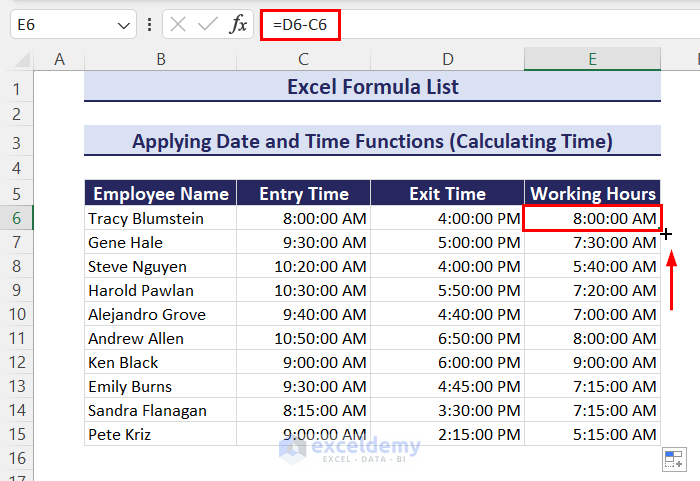
Task: Select the 'Sandra Flanagan' cell
Action: click(x=161, y=410)
